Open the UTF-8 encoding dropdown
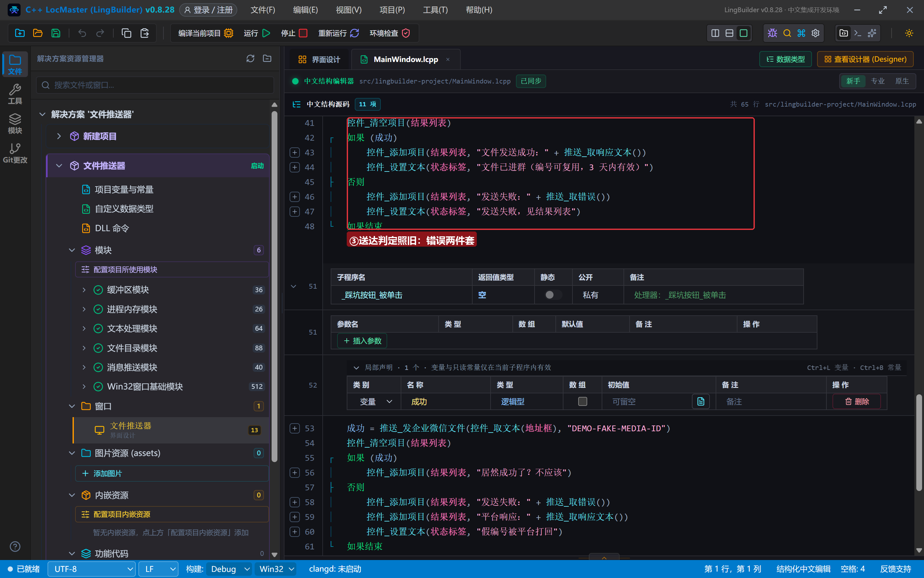This screenshot has height=578, width=924. click(92, 569)
